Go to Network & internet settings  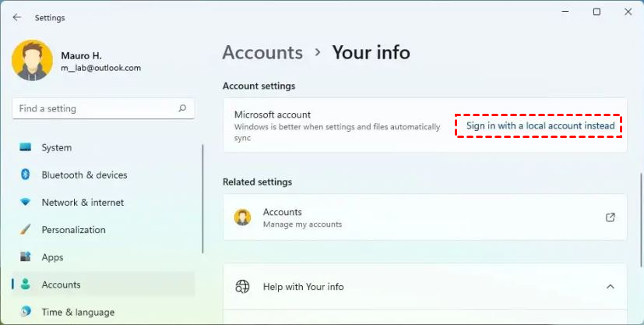point(83,202)
